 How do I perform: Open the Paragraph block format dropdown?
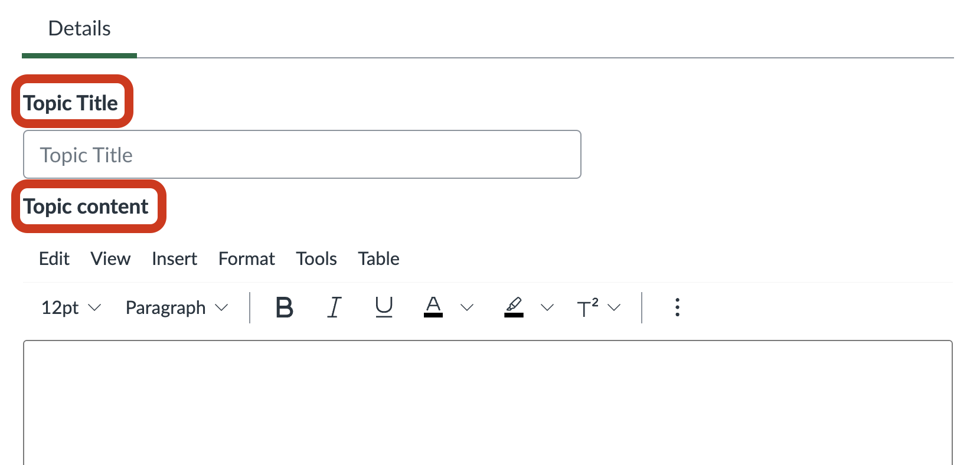tap(177, 307)
